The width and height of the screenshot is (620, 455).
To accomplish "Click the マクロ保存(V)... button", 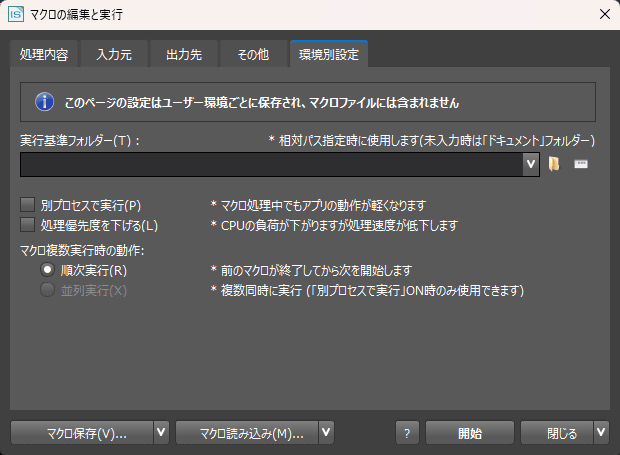I will point(82,432).
